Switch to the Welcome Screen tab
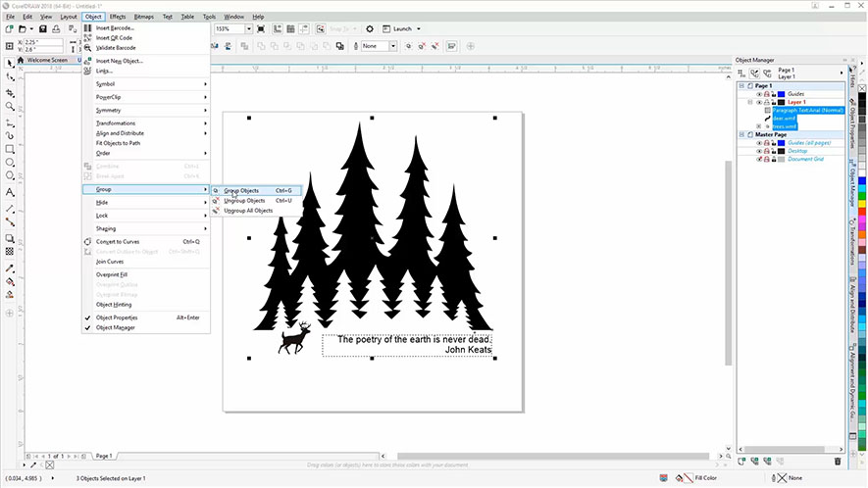This screenshot has height=488, width=868. (47, 60)
